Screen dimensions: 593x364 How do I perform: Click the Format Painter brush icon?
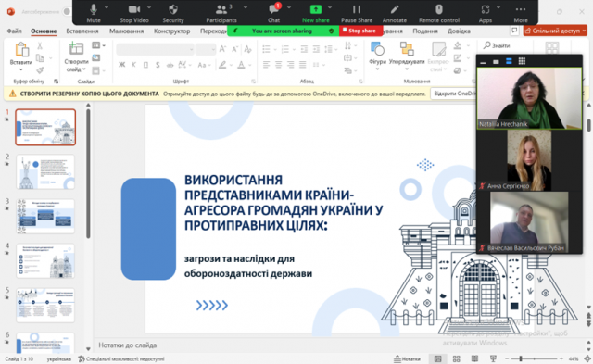pyautogui.click(x=40, y=69)
